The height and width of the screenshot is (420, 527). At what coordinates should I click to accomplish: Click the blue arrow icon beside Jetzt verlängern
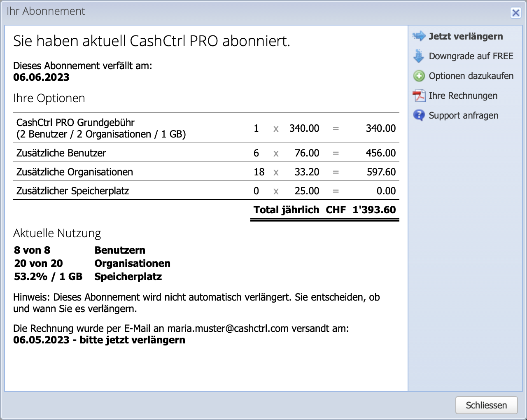pyautogui.click(x=419, y=36)
